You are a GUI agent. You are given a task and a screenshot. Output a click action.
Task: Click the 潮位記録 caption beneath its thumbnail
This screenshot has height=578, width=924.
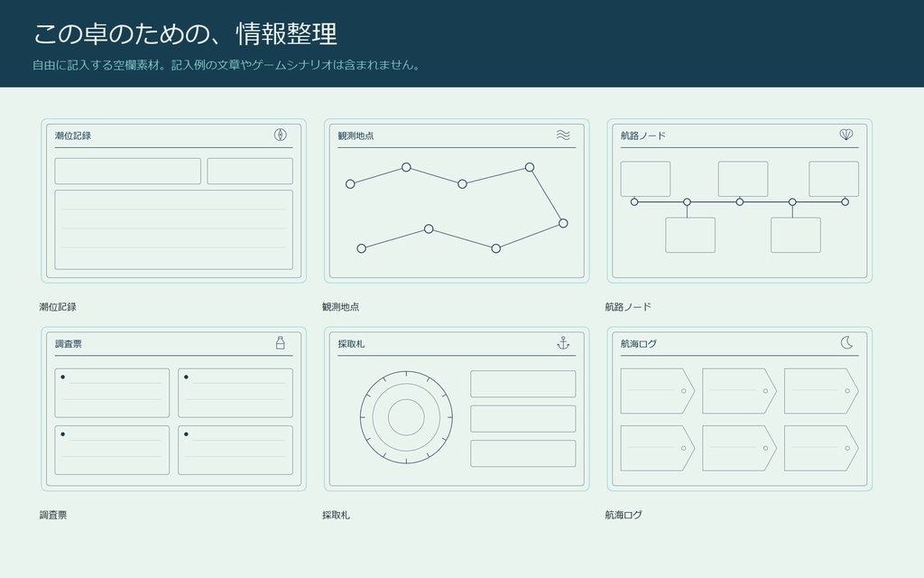(58, 307)
